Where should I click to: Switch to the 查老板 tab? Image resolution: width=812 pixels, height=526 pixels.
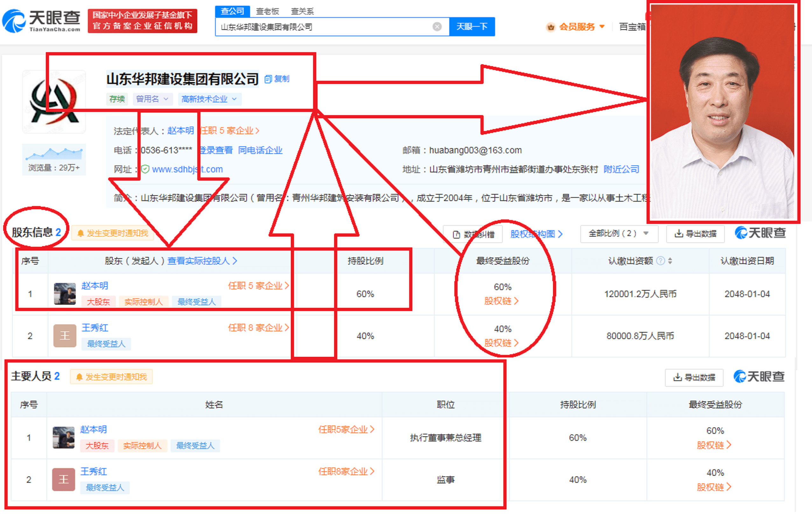tap(268, 11)
